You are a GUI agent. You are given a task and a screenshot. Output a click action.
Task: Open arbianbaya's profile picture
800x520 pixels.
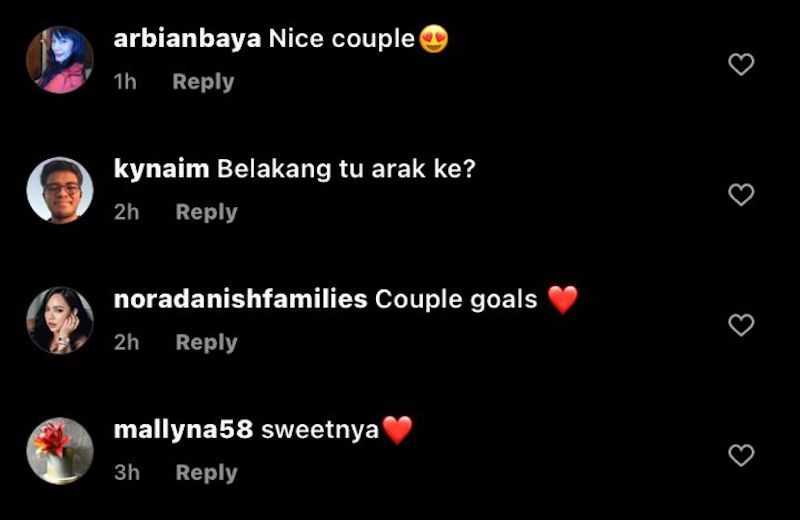click(x=60, y=60)
